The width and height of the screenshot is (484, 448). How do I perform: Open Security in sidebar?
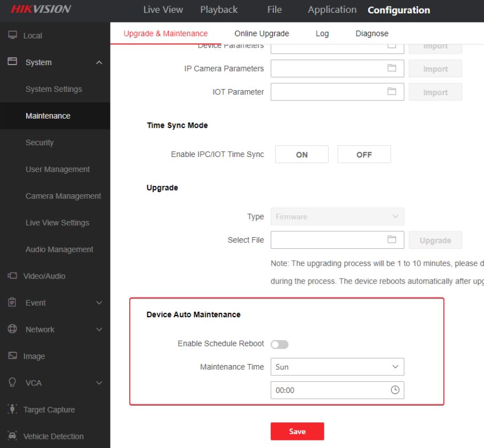point(40,143)
